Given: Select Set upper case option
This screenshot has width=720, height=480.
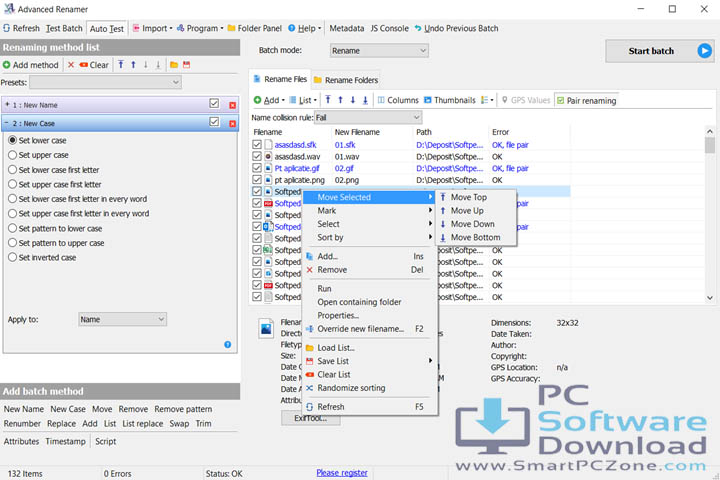Looking at the screenshot, I should [x=13, y=155].
